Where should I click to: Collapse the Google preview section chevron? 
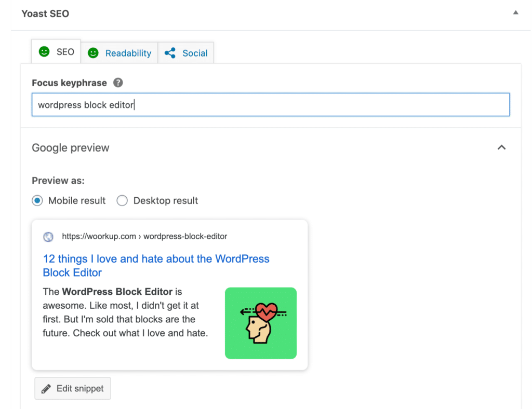tap(501, 147)
